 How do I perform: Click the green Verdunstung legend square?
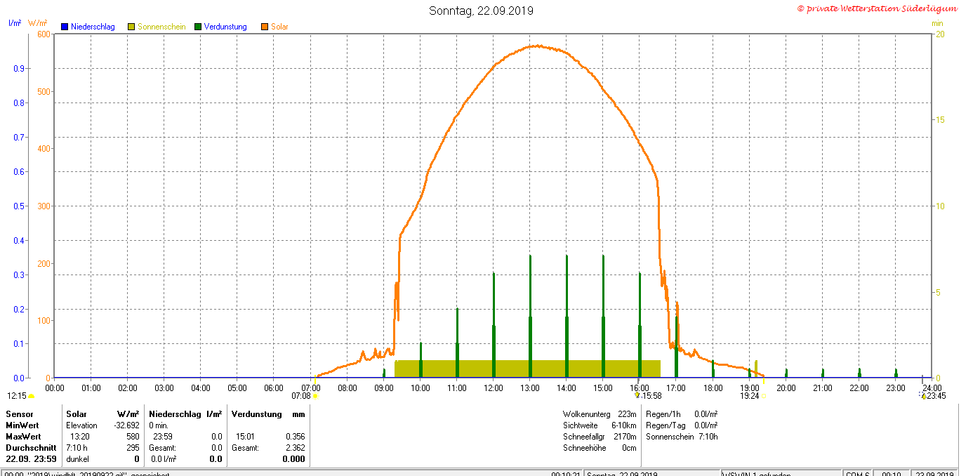[x=198, y=27]
